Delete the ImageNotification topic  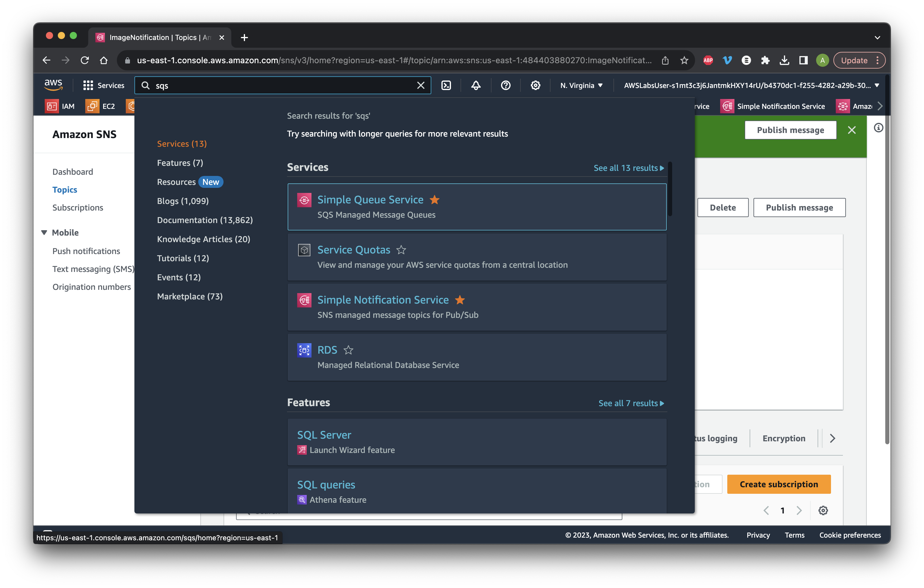pyautogui.click(x=723, y=207)
